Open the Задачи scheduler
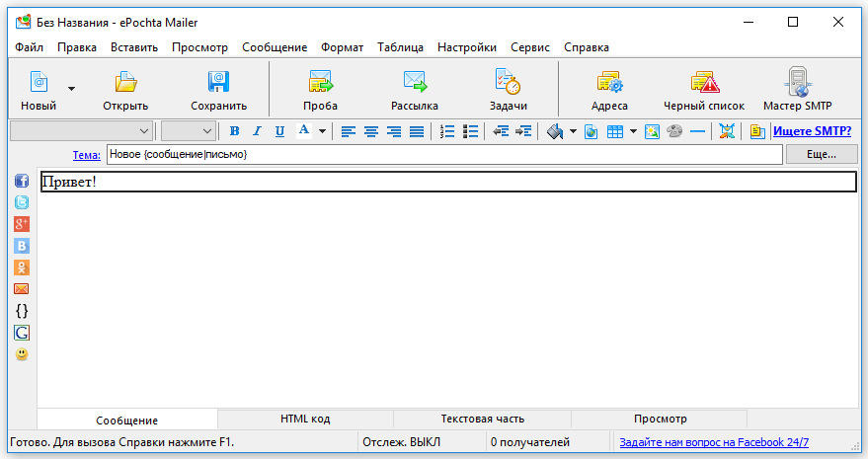The width and height of the screenshot is (868, 459). click(509, 90)
